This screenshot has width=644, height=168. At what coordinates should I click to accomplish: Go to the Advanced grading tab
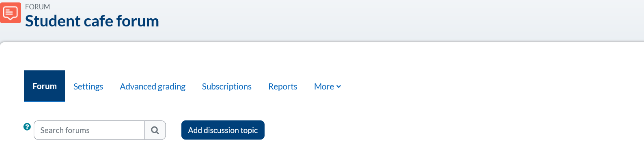153,87
